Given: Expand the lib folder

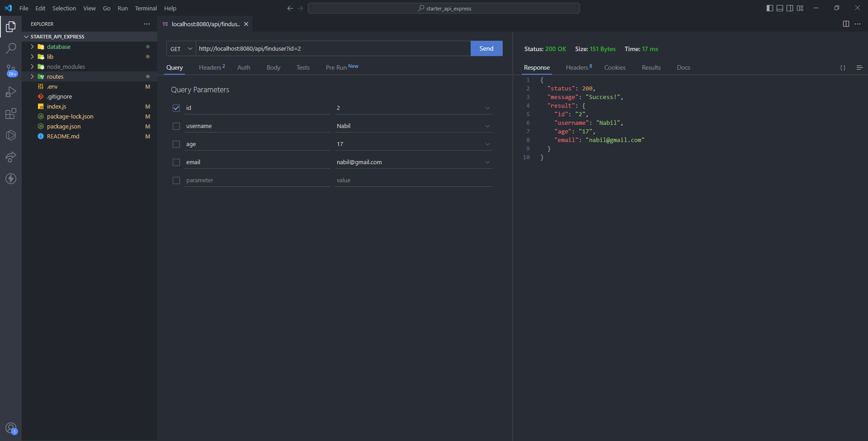Looking at the screenshot, I should pyautogui.click(x=90, y=57).
